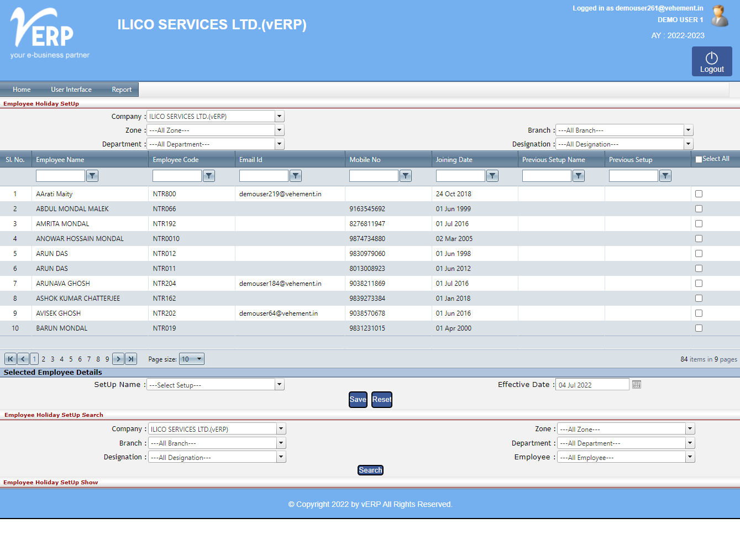The width and height of the screenshot is (740, 560).
Task: Open filter icon for Previous Setup Name column
Action: pyautogui.click(x=579, y=176)
